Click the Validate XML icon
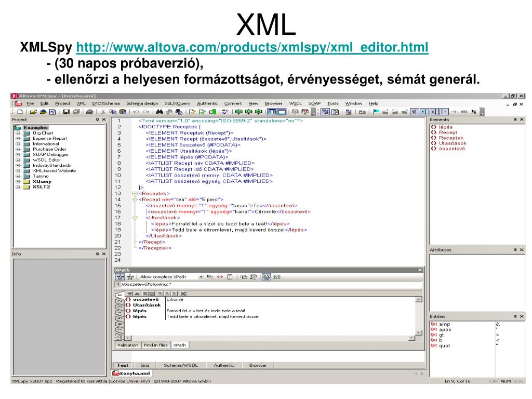 pyautogui.click(x=202, y=112)
